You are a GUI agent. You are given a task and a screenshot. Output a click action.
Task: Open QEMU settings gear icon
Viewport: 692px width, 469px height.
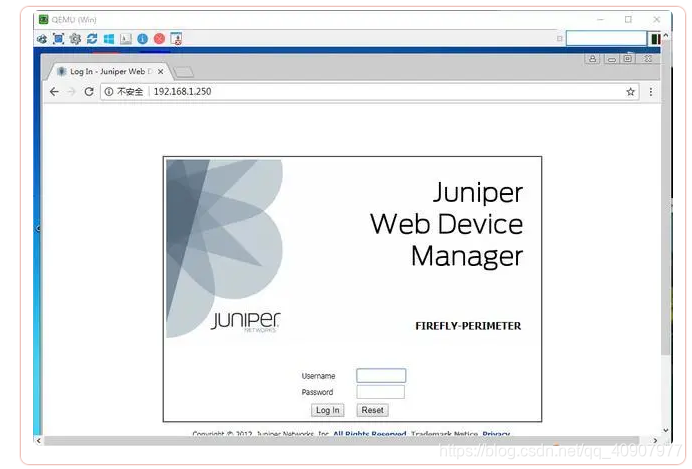pos(75,39)
